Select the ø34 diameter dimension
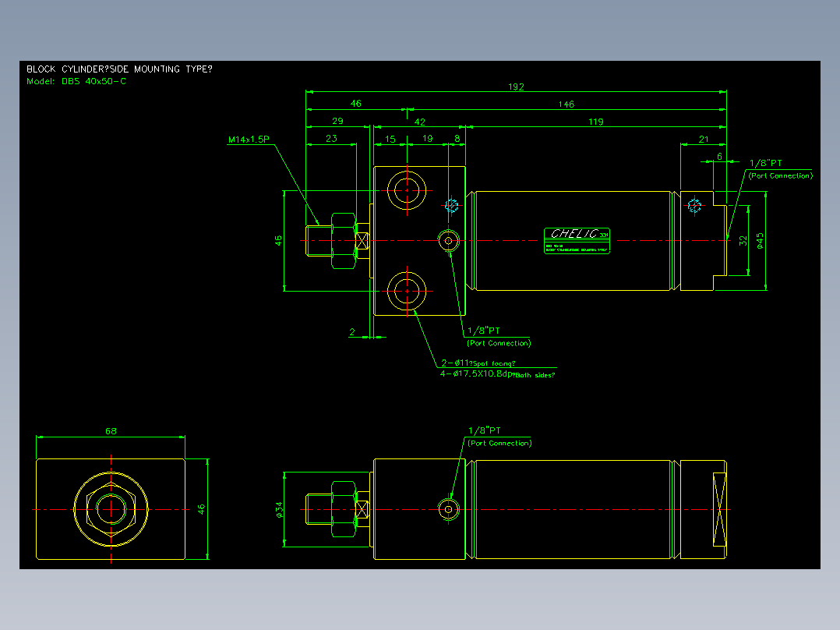This screenshot has height=630, width=840. pyautogui.click(x=279, y=510)
